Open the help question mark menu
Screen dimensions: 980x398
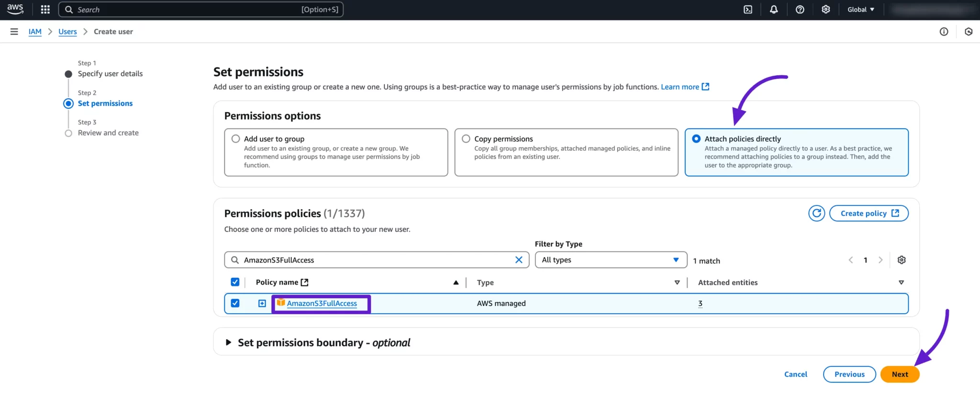coord(800,10)
